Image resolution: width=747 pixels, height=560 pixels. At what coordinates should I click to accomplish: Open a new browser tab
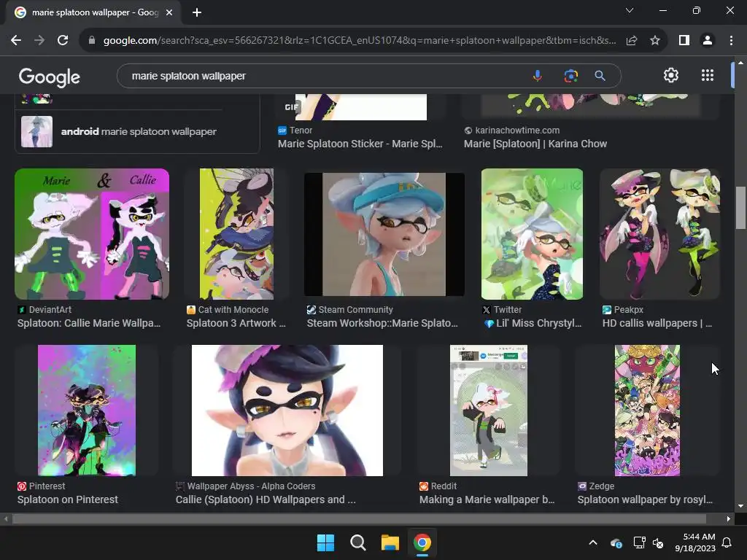197,12
